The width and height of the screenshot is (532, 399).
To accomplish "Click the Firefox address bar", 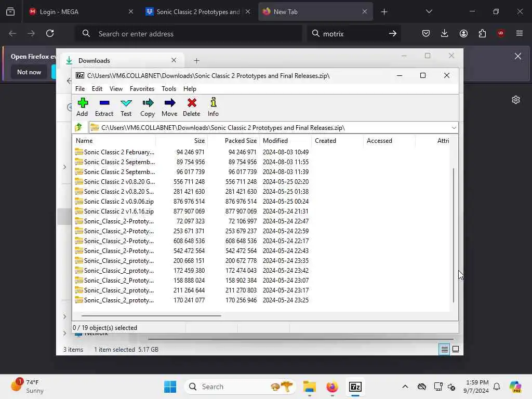I will coord(188,34).
